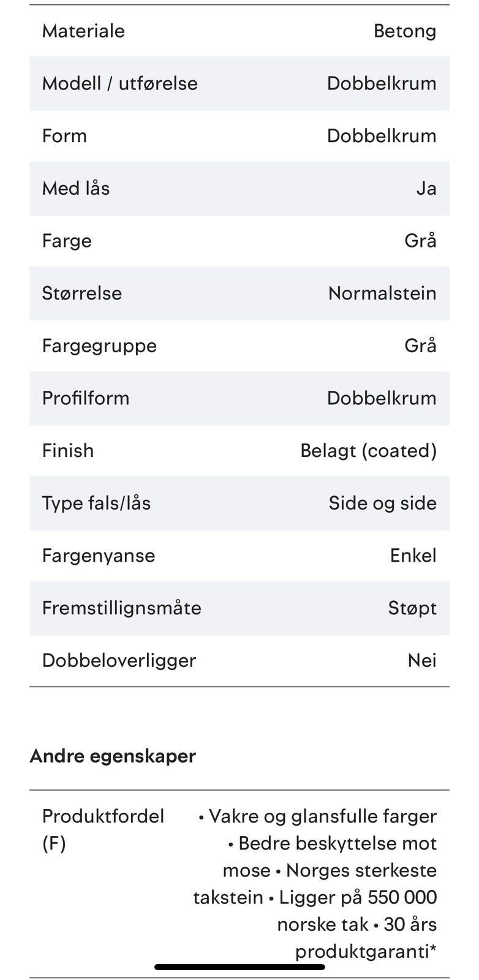Tap the Normalstein size value
The width and height of the screenshot is (479, 980).
tap(382, 293)
